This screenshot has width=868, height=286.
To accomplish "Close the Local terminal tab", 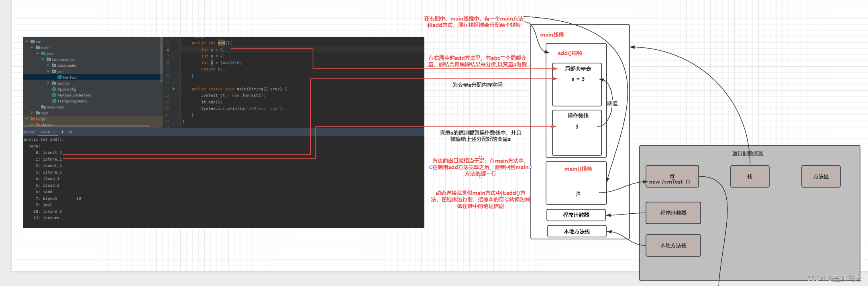I will 53,132.
